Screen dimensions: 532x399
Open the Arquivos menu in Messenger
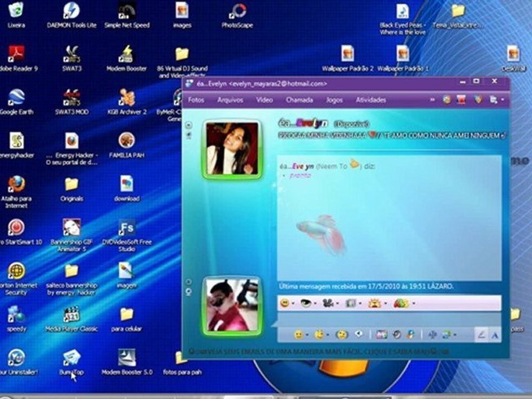230,100
